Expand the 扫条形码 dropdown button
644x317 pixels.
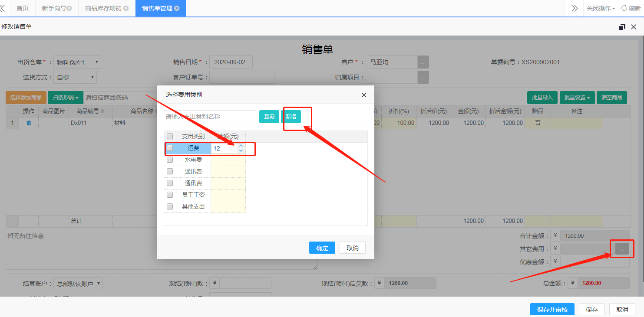[66, 98]
